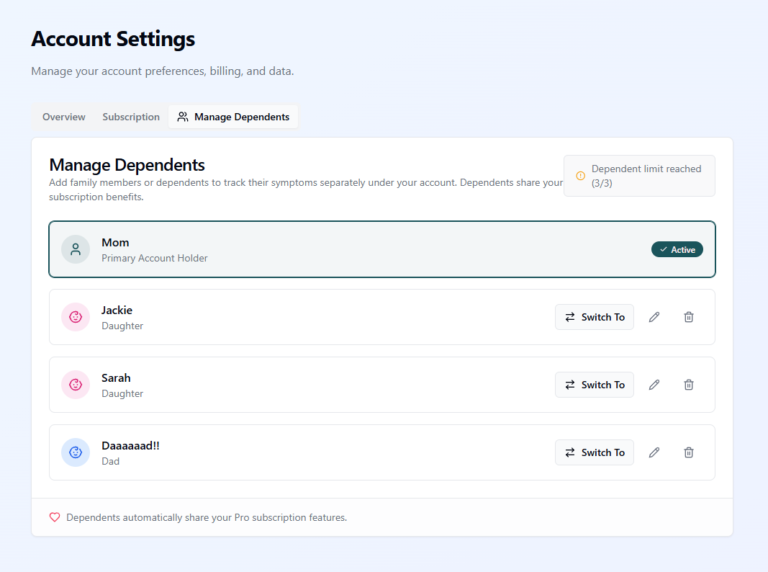Click the Active badge on Mom
This screenshot has width=768, height=572.
point(677,249)
